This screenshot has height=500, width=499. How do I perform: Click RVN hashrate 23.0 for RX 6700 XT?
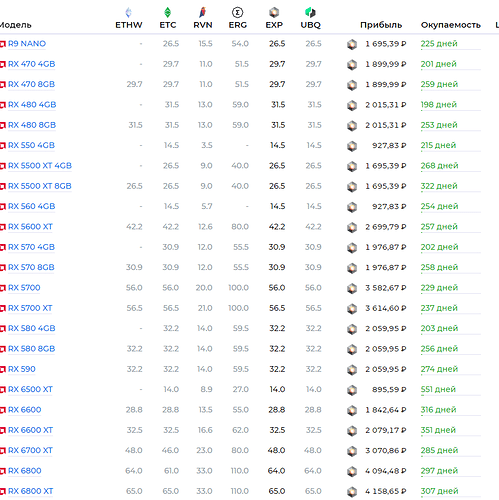204,450
